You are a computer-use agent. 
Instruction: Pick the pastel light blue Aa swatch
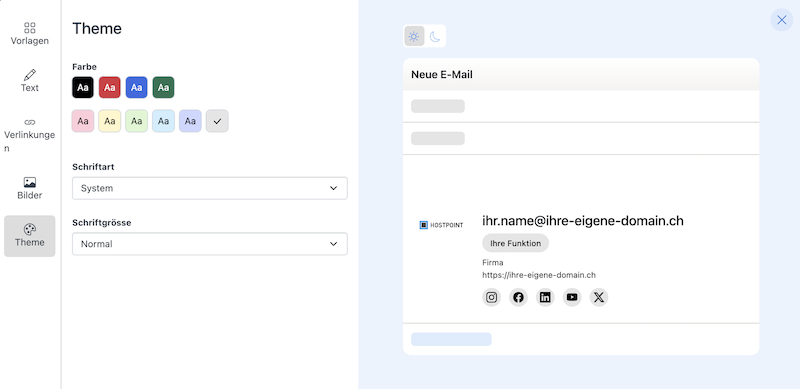[163, 121]
